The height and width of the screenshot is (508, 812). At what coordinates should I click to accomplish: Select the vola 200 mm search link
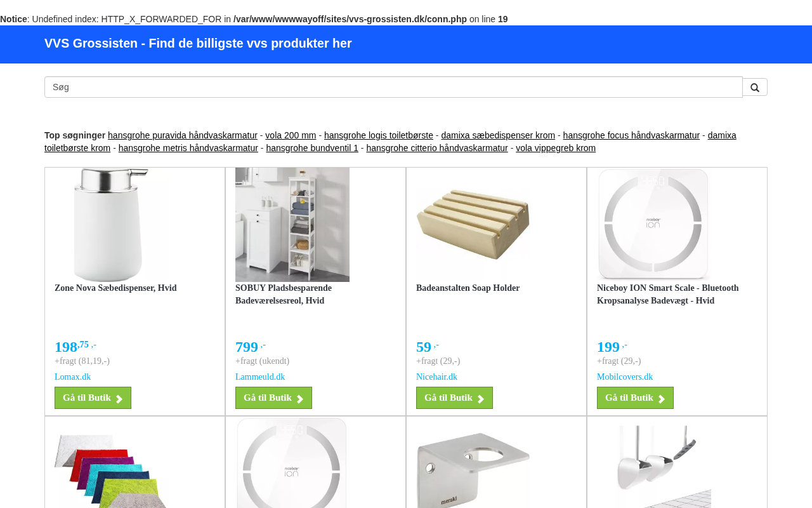click(x=291, y=135)
